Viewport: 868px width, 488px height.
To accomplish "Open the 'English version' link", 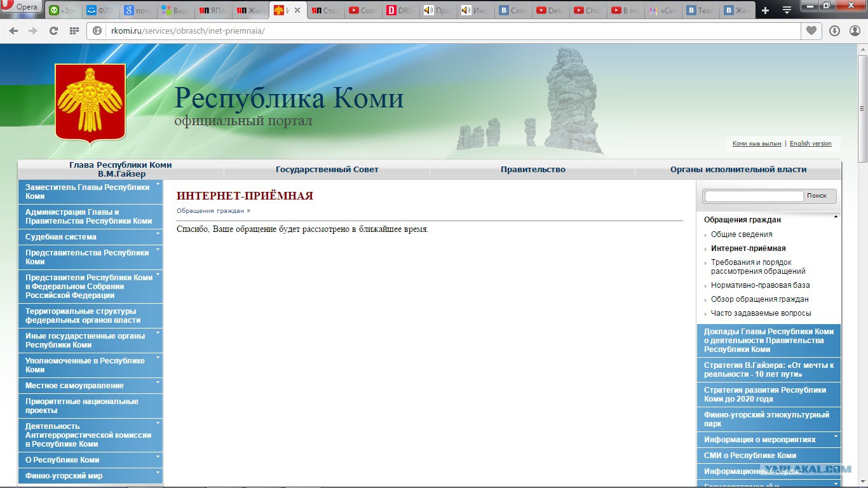I will pos(810,144).
